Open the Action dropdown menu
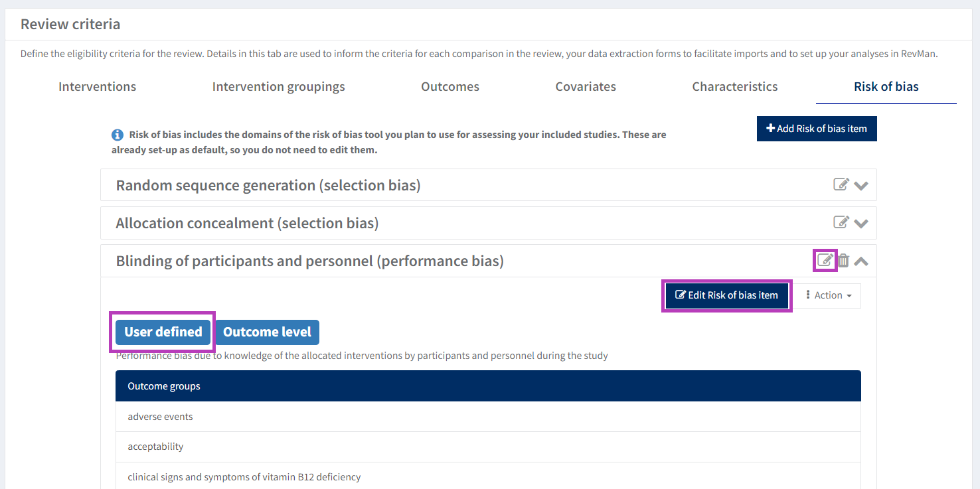This screenshot has width=980, height=489. pyautogui.click(x=828, y=295)
